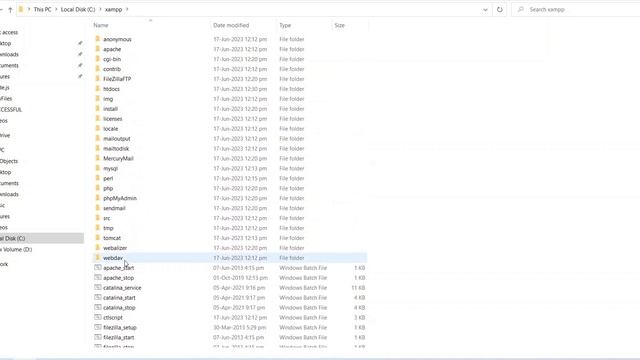
Task: Expand chevron after xampp in breadcrumb
Action: click(x=127, y=9)
